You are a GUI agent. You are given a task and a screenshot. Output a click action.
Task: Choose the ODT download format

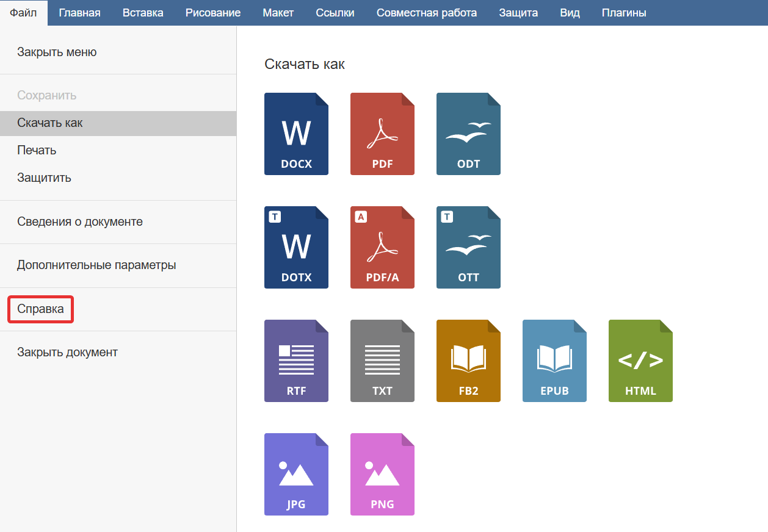(468, 134)
